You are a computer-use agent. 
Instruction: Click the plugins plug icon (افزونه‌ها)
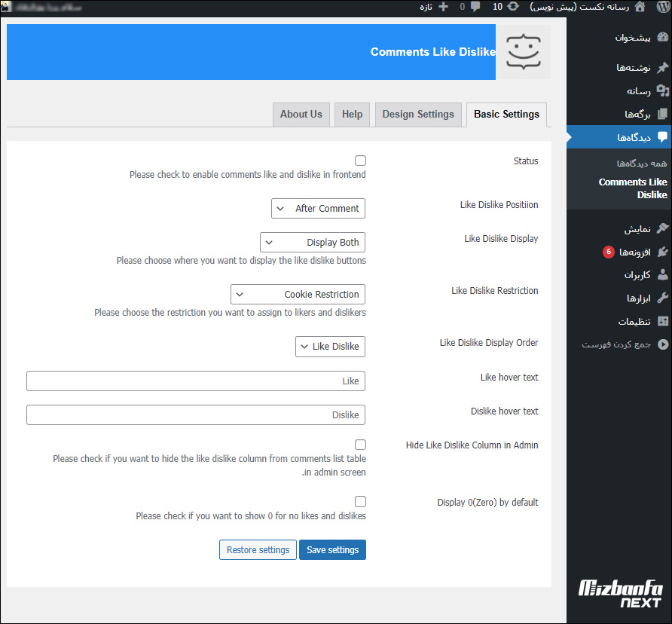tap(662, 252)
